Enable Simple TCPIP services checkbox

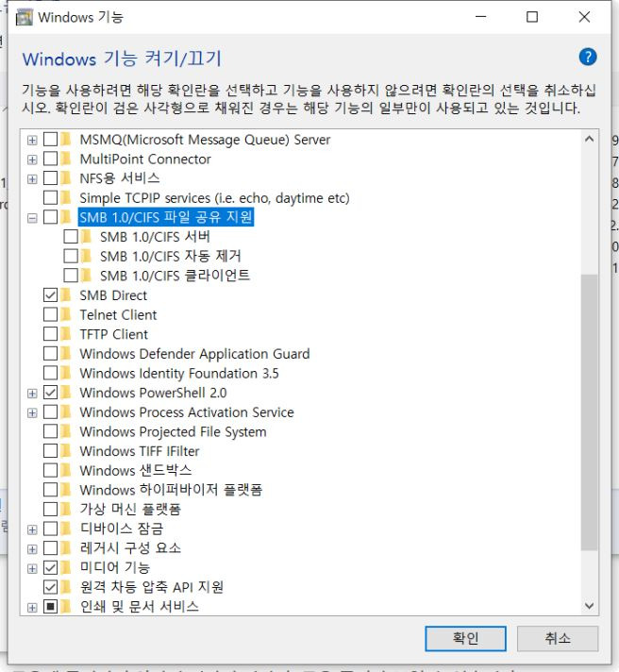click(50, 197)
